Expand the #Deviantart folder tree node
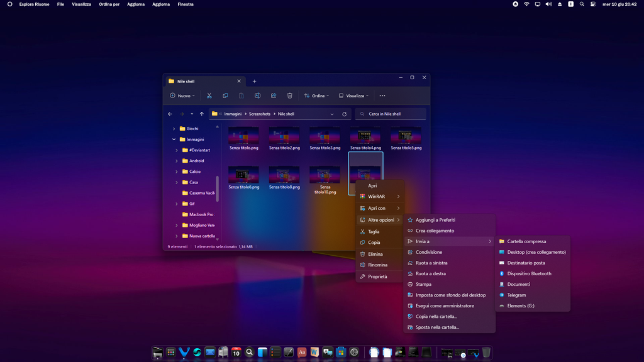The image size is (644, 362). tap(177, 150)
